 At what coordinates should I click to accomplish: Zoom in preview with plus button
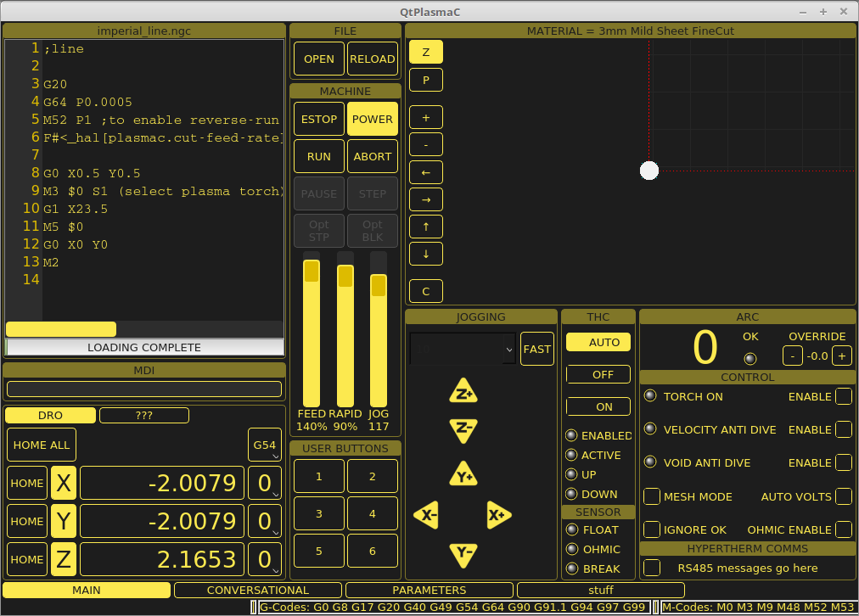click(x=425, y=118)
